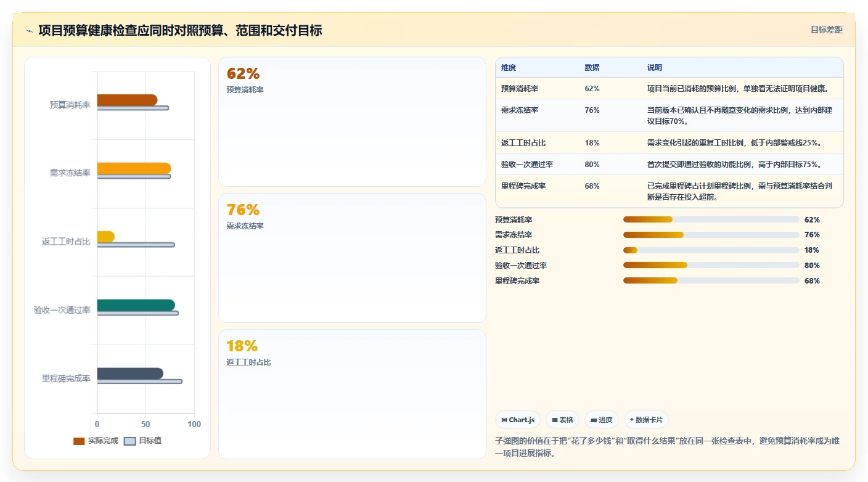868x482 pixels.
Task: Click the brown 预算消耗率 actual bar in chart
Action: pos(127,100)
